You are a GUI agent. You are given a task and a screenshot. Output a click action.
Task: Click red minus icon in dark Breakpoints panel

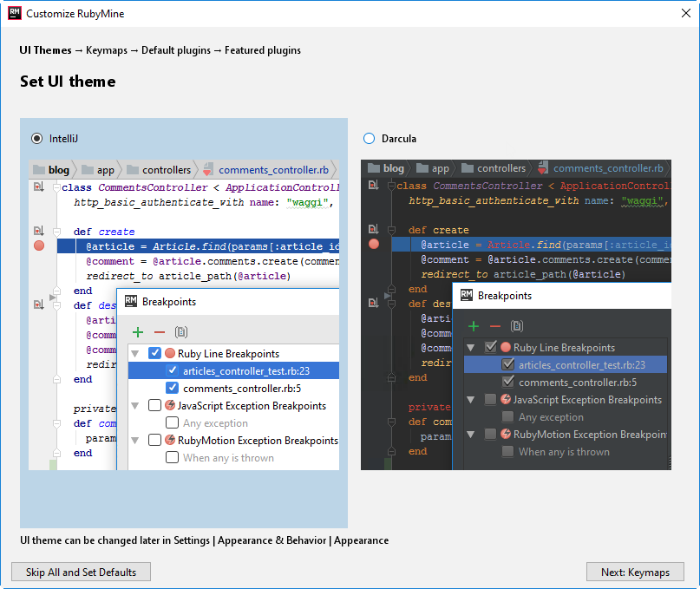point(494,326)
